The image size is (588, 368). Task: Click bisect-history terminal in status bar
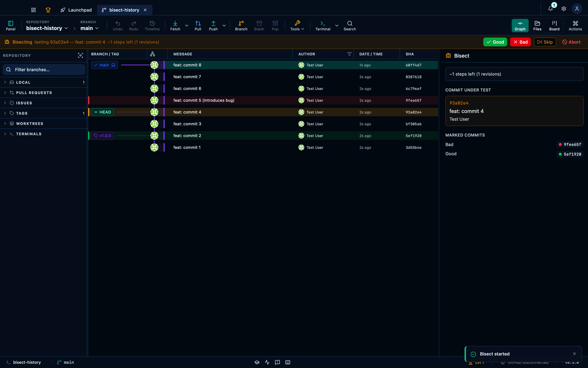point(23,362)
